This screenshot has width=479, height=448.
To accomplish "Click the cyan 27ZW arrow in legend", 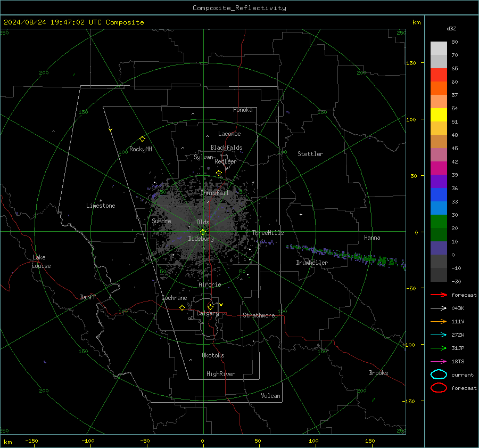I will [x=439, y=335].
